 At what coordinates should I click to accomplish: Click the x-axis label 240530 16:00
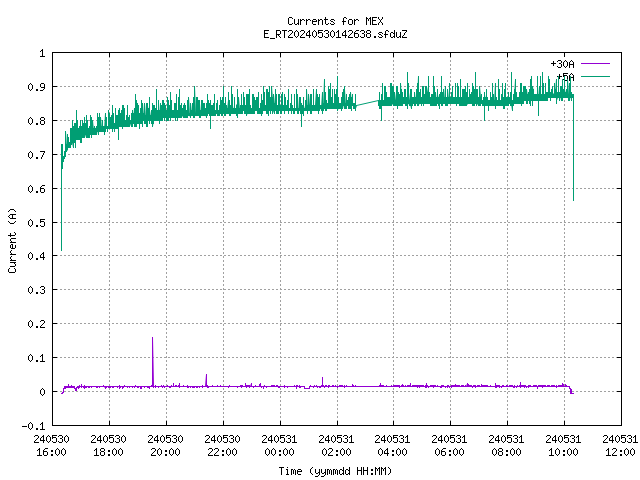[x=51, y=445]
